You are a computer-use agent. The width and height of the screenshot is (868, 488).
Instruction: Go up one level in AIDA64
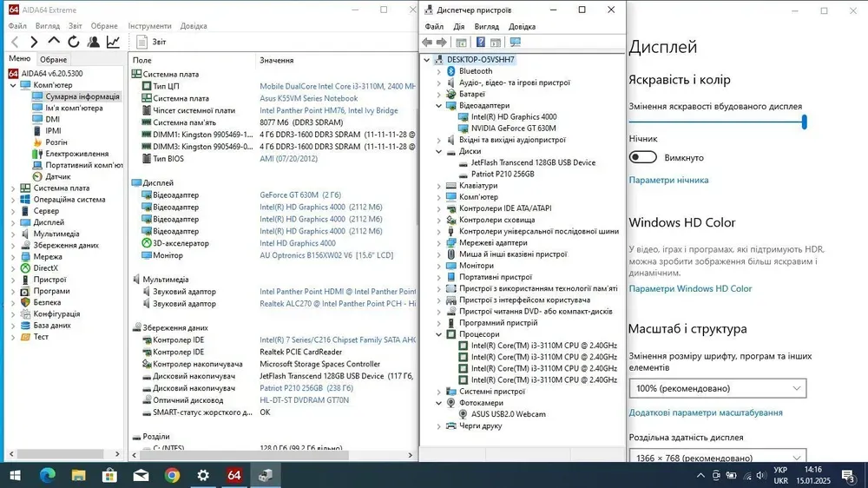click(54, 42)
